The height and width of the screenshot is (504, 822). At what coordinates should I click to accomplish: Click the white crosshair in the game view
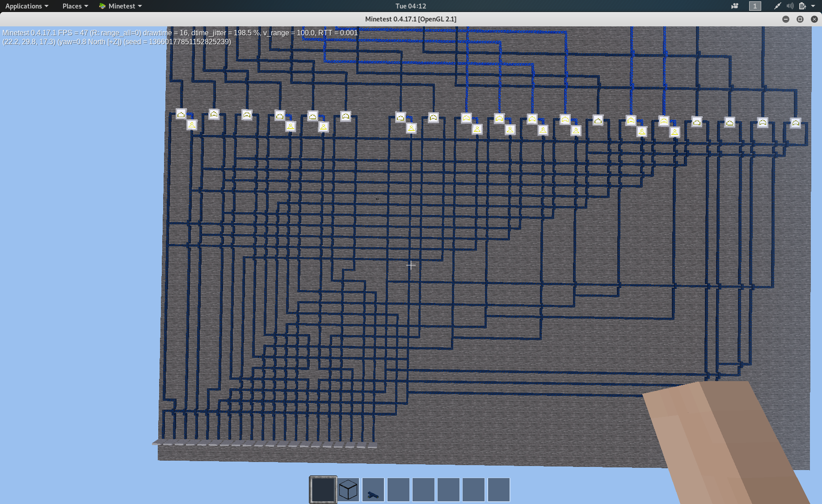(x=411, y=265)
